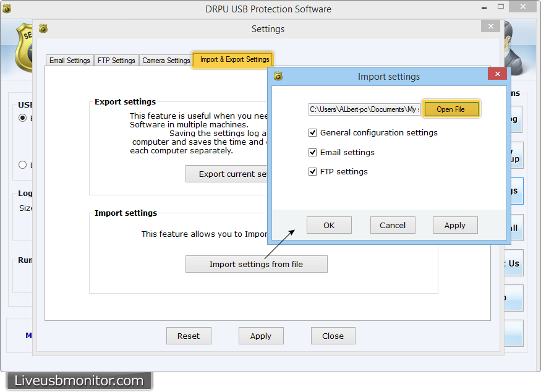Click Import settings from file button
The height and width of the screenshot is (392, 541).
257,265
